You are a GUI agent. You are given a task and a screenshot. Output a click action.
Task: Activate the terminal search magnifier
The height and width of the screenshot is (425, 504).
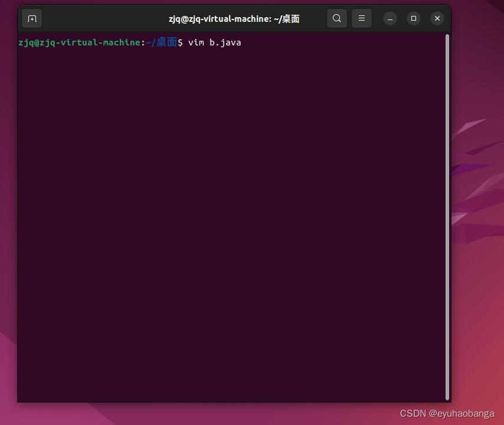tap(336, 18)
